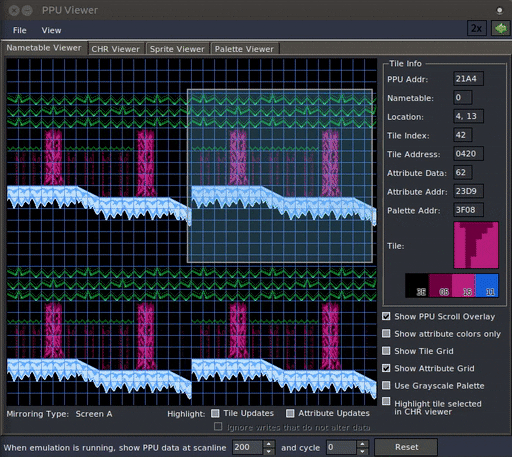Click the window close button in title bar

click(x=14, y=11)
